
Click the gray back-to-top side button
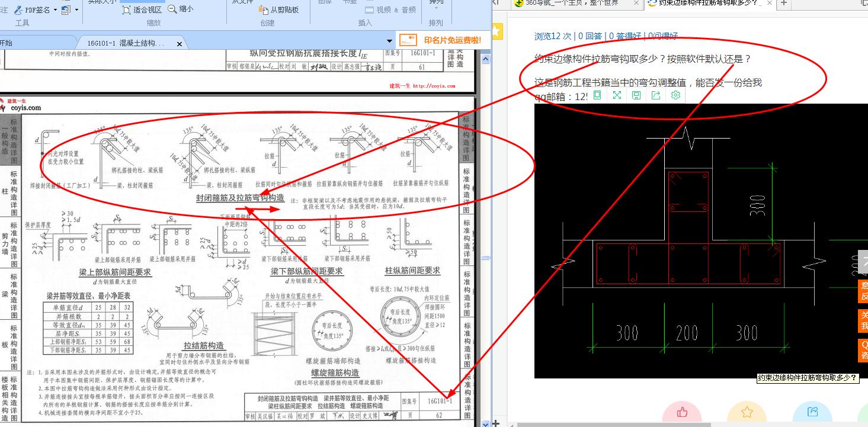[x=863, y=262]
